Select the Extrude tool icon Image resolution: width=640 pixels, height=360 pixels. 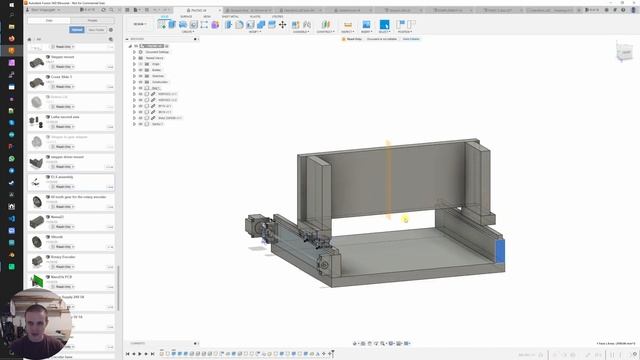point(172,25)
